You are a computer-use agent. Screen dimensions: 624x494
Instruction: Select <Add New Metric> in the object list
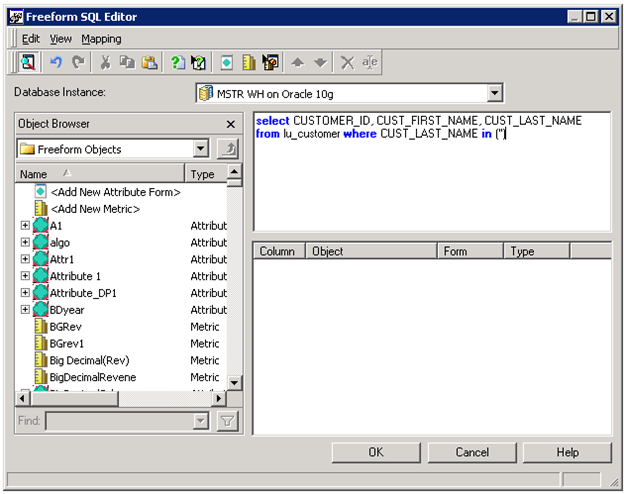pos(95,208)
